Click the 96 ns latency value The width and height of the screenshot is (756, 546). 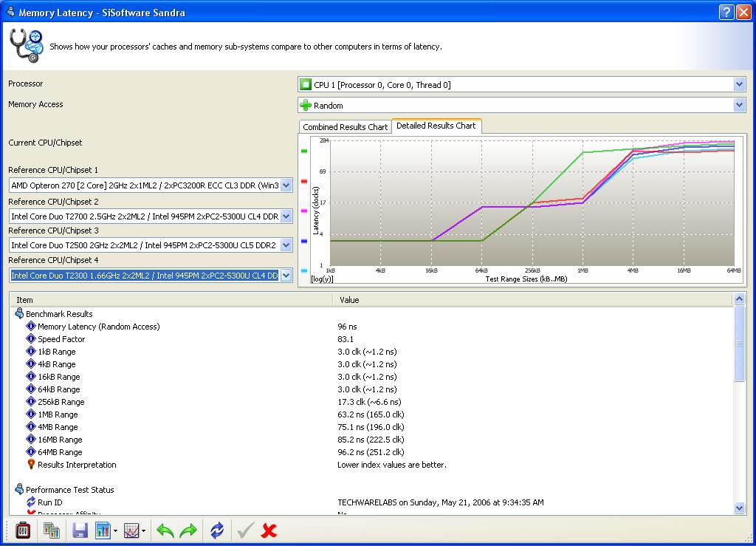(x=347, y=327)
